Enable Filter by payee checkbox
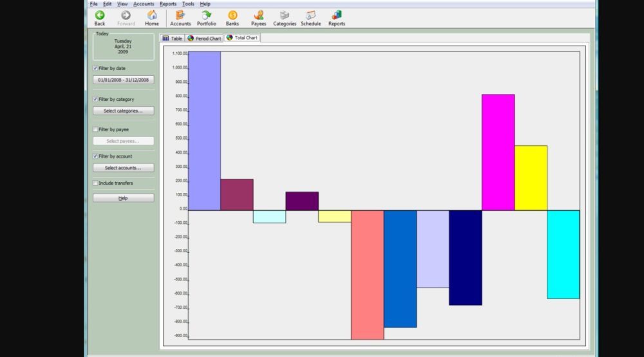The width and height of the screenshot is (644, 357). point(96,129)
